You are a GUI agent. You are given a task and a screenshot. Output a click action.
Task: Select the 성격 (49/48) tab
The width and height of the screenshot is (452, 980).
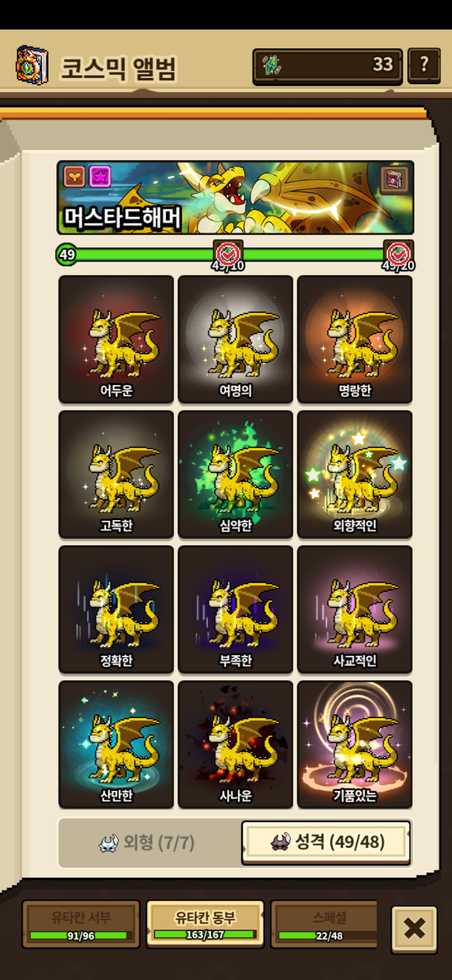(x=326, y=842)
